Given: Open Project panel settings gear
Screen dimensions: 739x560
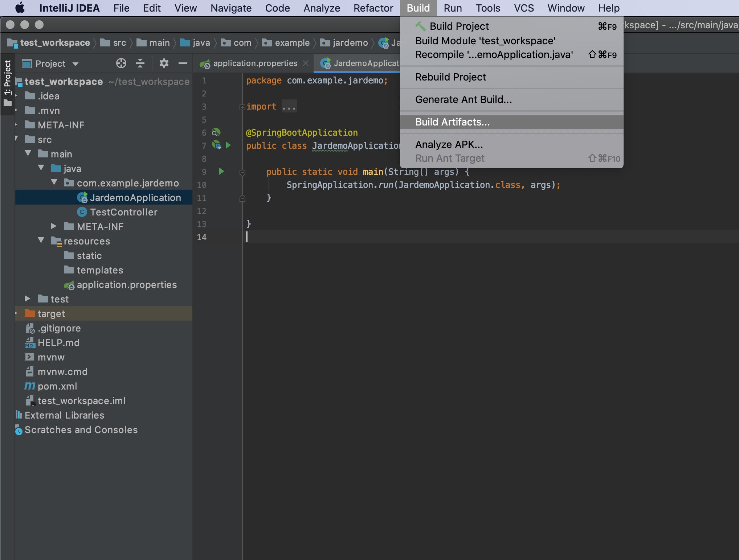Looking at the screenshot, I should click(x=164, y=63).
